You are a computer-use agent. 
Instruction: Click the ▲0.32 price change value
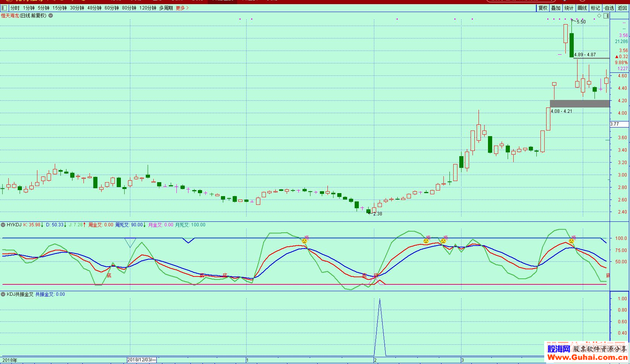(622, 57)
